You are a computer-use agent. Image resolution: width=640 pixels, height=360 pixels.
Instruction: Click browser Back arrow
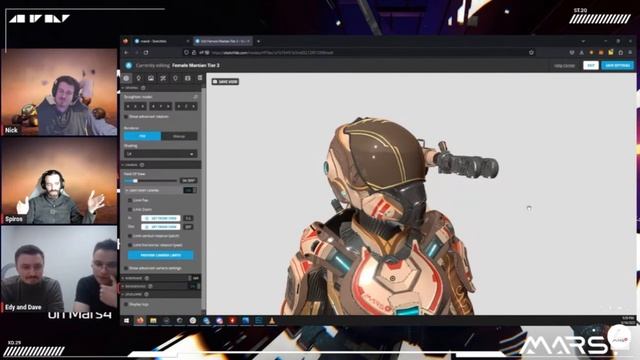pos(126,53)
